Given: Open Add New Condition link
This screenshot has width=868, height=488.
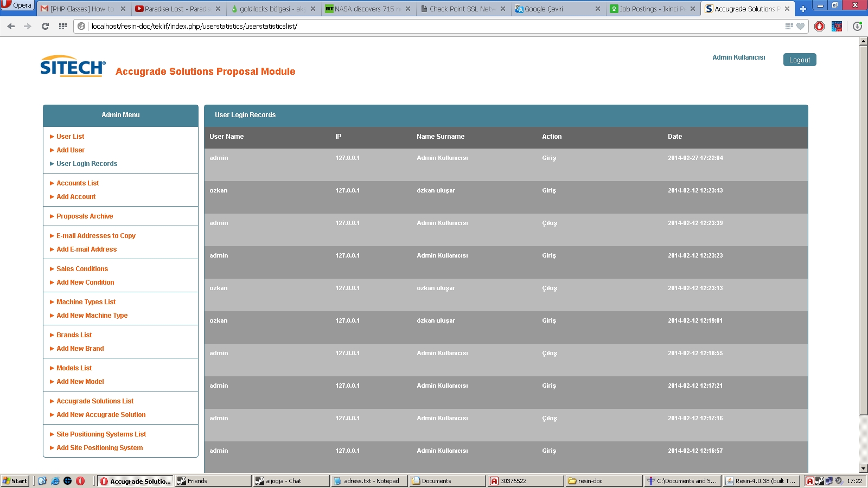Looking at the screenshot, I should click(85, 282).
